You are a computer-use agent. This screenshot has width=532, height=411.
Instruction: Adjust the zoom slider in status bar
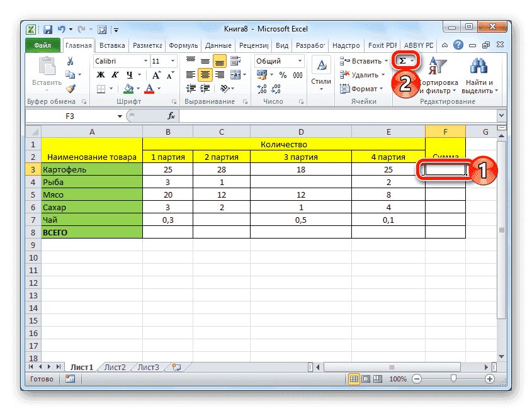click(x=453, y=379)
